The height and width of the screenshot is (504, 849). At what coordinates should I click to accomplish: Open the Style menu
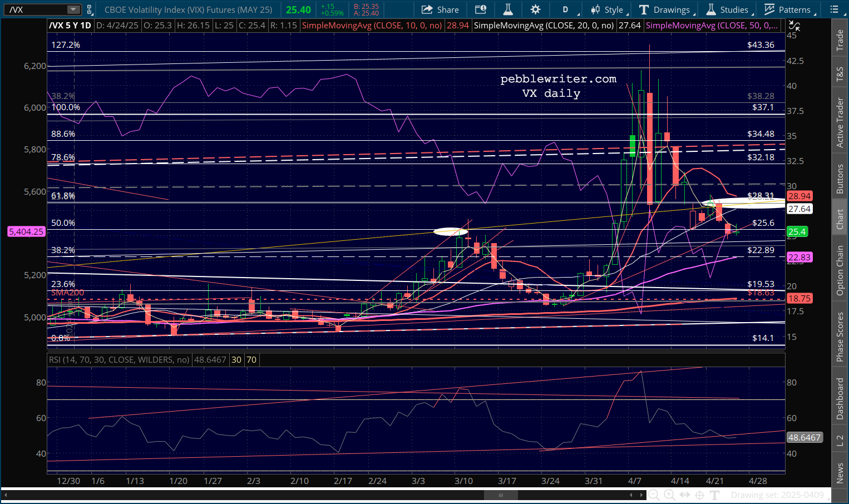pyautogui.click(x=608, y=9)
